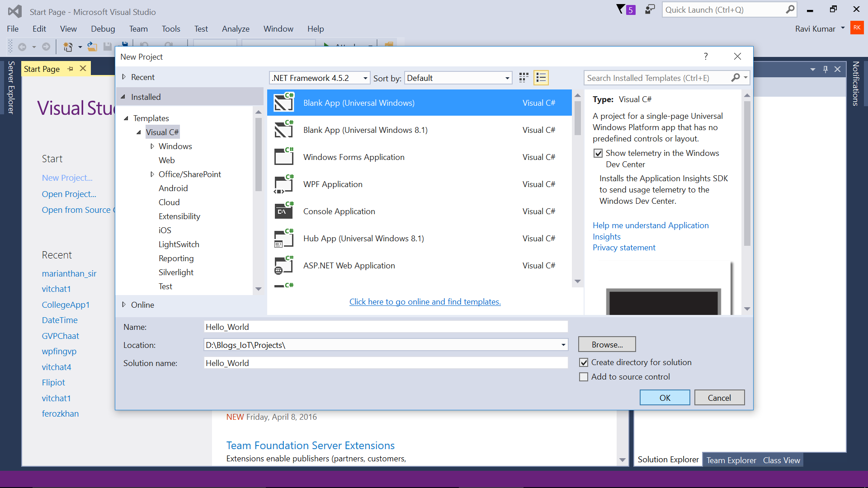Viewport: 868px width, 488px height.
Task: Click the Save toolbar icon
Action: click(x=108, y=47)
